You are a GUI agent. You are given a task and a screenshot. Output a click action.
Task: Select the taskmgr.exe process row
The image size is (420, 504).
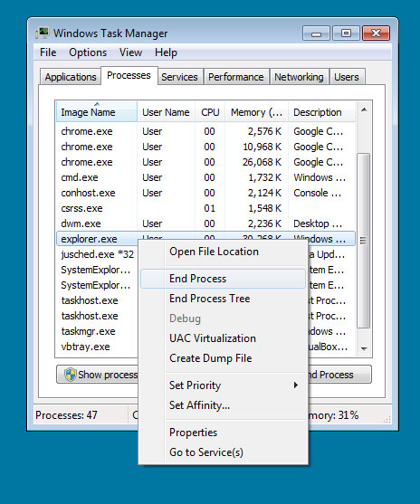[x=97, y=331]
